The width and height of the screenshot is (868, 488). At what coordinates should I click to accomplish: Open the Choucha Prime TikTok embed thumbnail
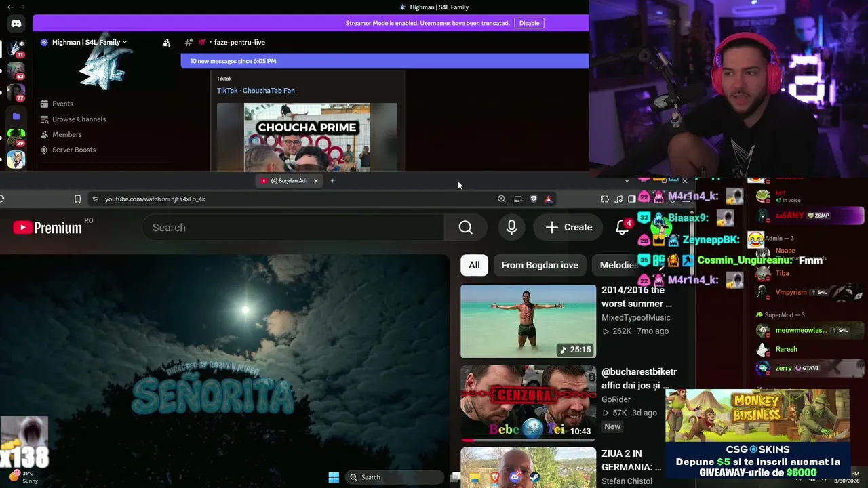[x=307, y=138]
